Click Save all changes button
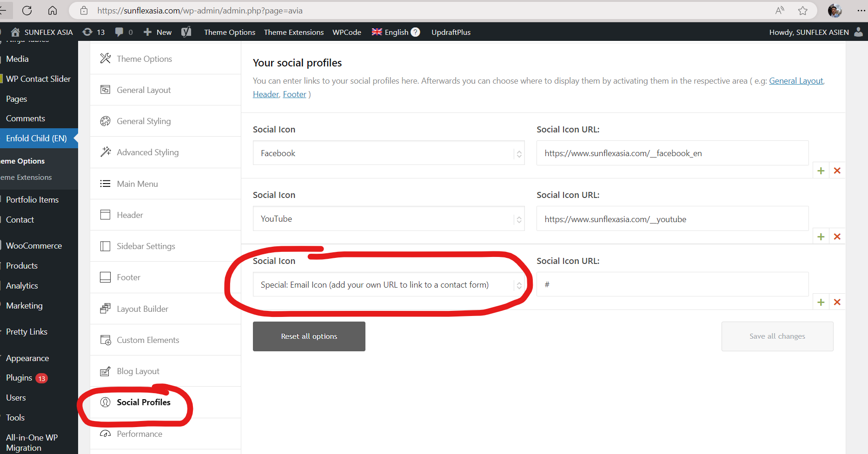The width and height of the screenshot is (868, 454). (777, 336)
